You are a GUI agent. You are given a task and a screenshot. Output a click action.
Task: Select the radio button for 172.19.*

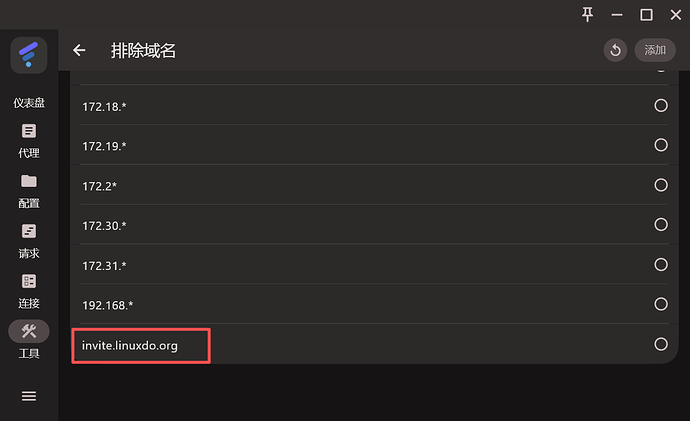click(x=661, y=145)
